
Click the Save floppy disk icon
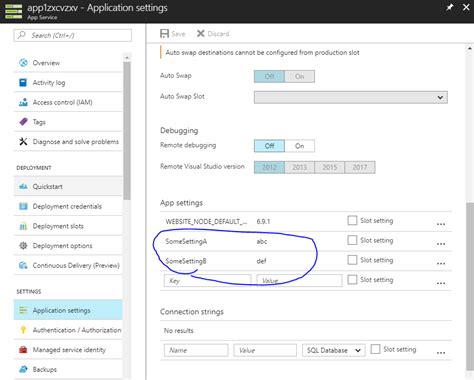tap(164, 34)
